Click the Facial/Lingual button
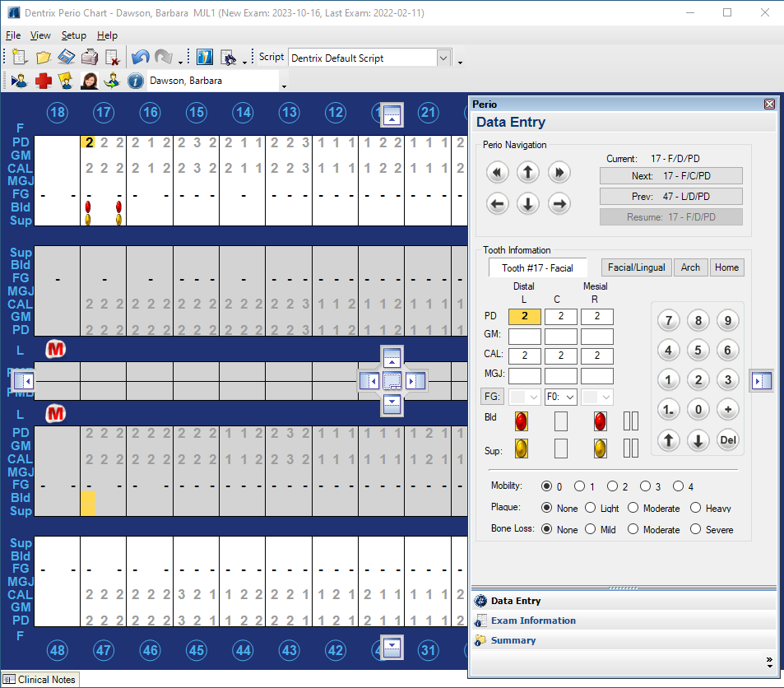The image size is (784, 688). (x=636, y=267)
